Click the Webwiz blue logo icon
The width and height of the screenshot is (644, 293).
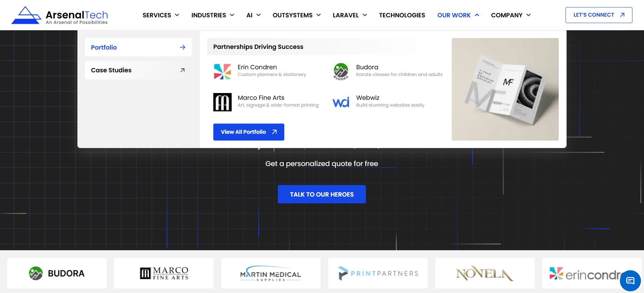tap(341, 102)
